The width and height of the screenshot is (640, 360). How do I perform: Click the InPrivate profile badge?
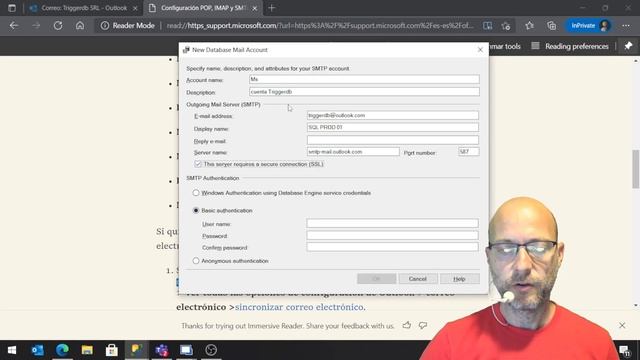click(x=588, y=25)
